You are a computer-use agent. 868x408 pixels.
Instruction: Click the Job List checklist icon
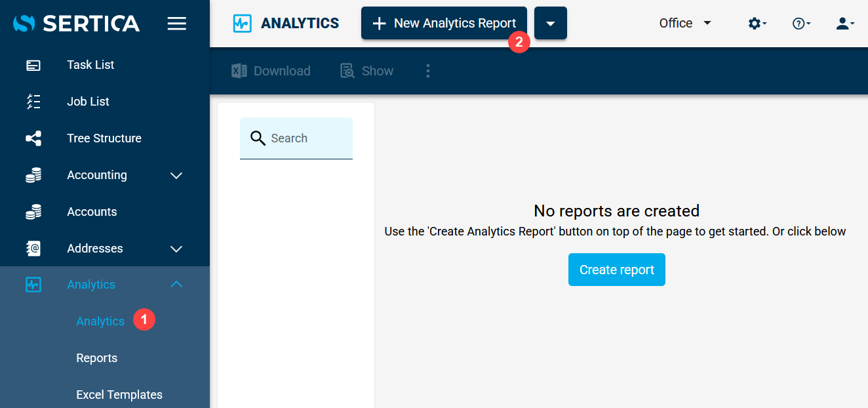coord(33,102)
